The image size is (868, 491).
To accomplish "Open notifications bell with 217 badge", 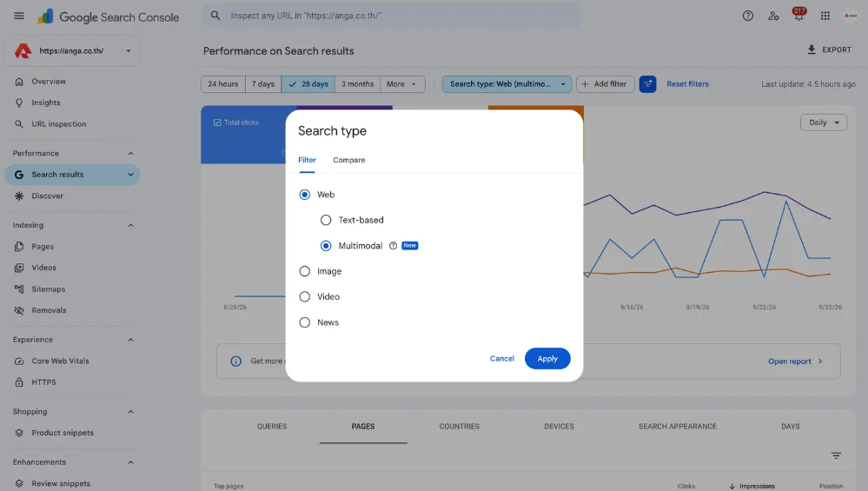I will 798,15.
